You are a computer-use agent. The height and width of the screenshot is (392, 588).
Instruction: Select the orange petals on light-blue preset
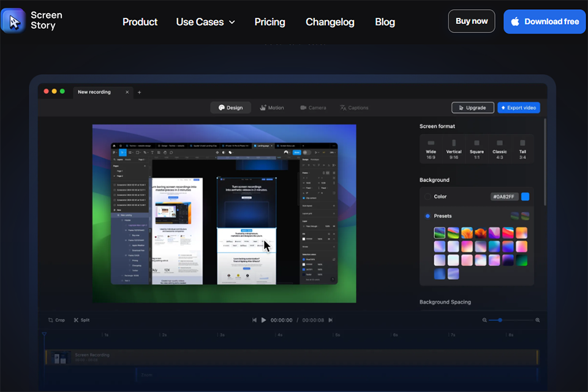[467, 233]
